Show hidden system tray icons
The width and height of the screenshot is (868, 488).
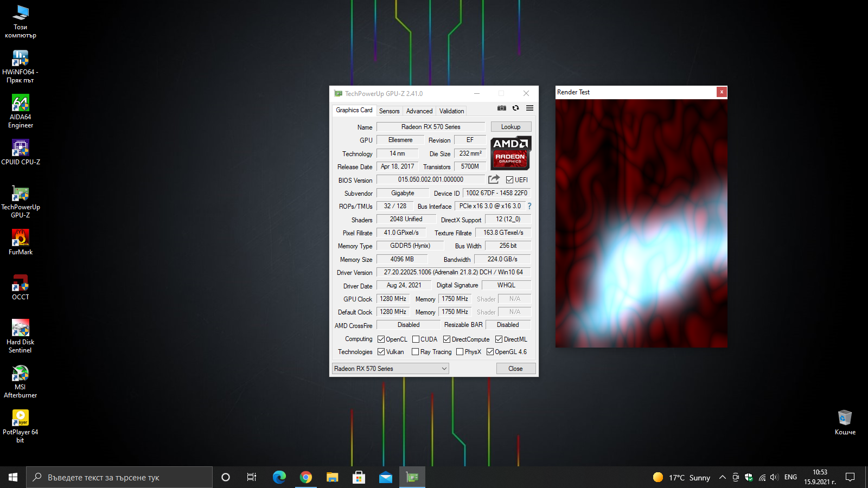(x=722, y=477)
